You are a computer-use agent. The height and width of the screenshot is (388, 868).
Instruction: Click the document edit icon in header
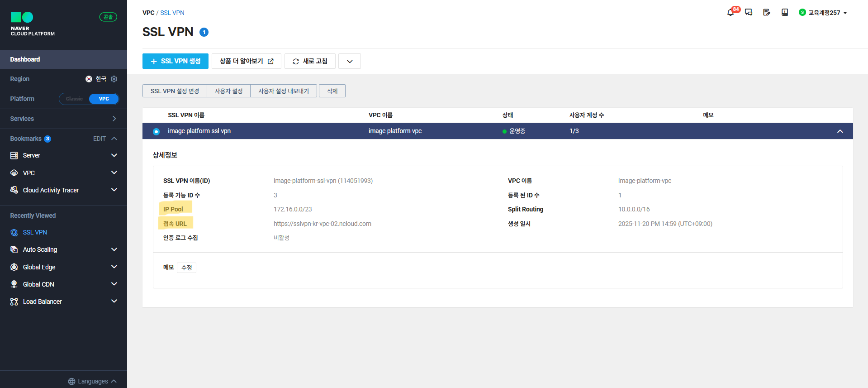point(767,12)
